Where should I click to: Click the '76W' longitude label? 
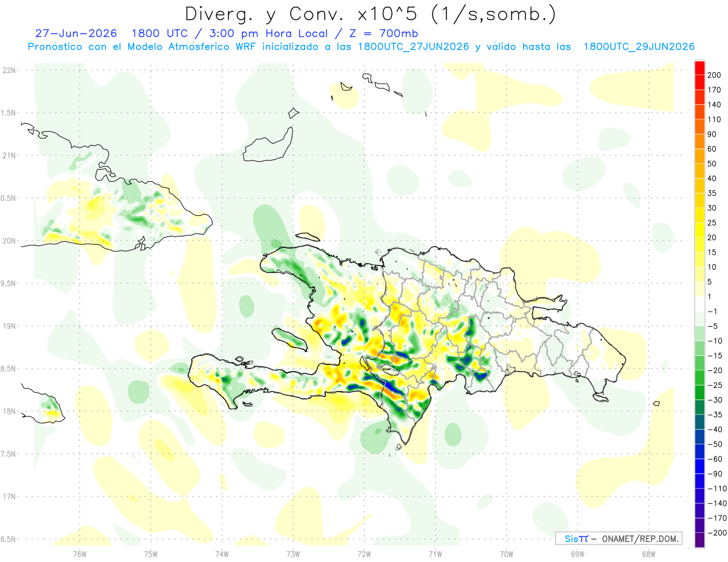79,554
